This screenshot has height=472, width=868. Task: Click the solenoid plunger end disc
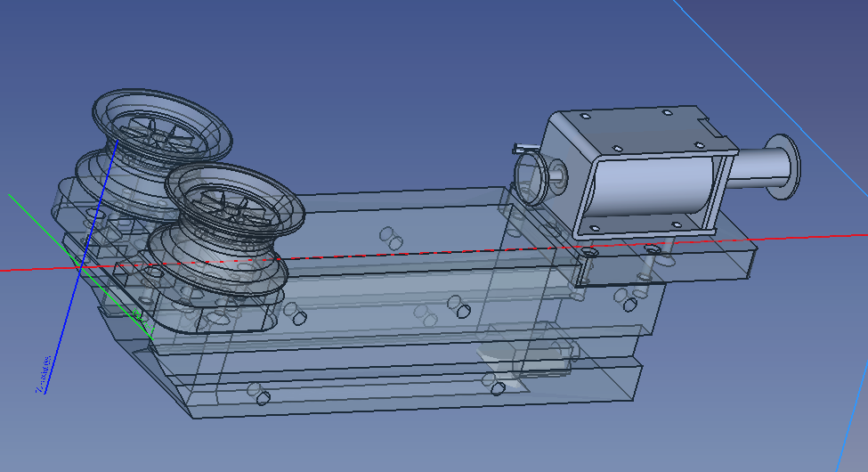[x=783, y=167]
